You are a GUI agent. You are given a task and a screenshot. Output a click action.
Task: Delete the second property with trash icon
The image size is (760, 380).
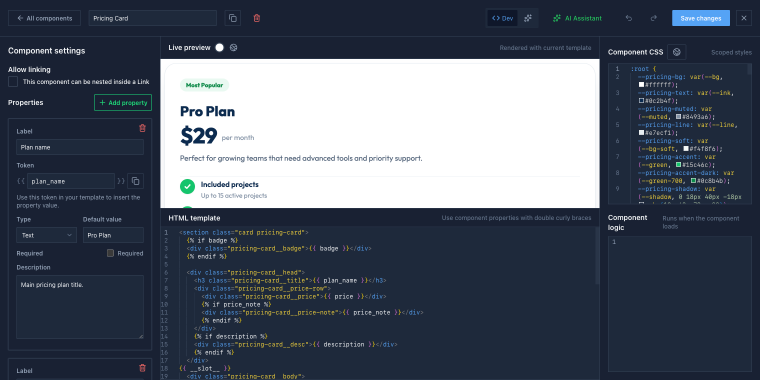pos(142,368)
